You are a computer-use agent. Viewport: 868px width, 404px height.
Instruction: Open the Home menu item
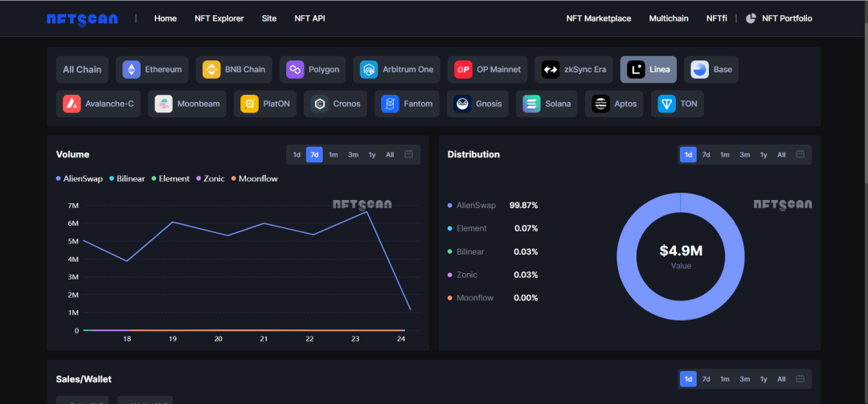click(x=166, y=18)
